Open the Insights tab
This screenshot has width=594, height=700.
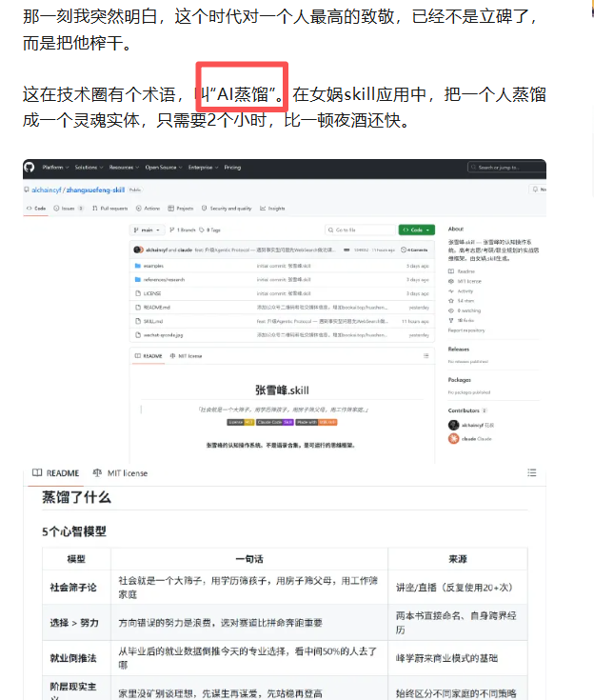click(272, 209)
